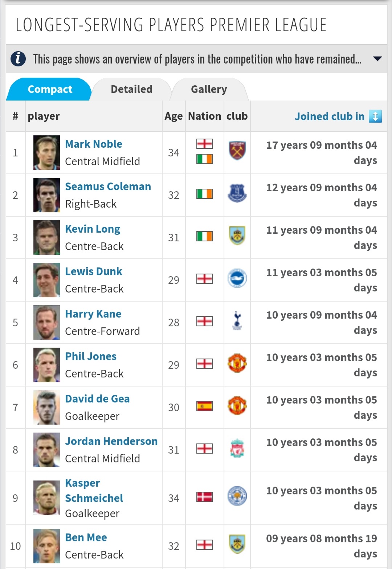Click the Everton club crest
The image size is (392, 569).
coord(237,193)
